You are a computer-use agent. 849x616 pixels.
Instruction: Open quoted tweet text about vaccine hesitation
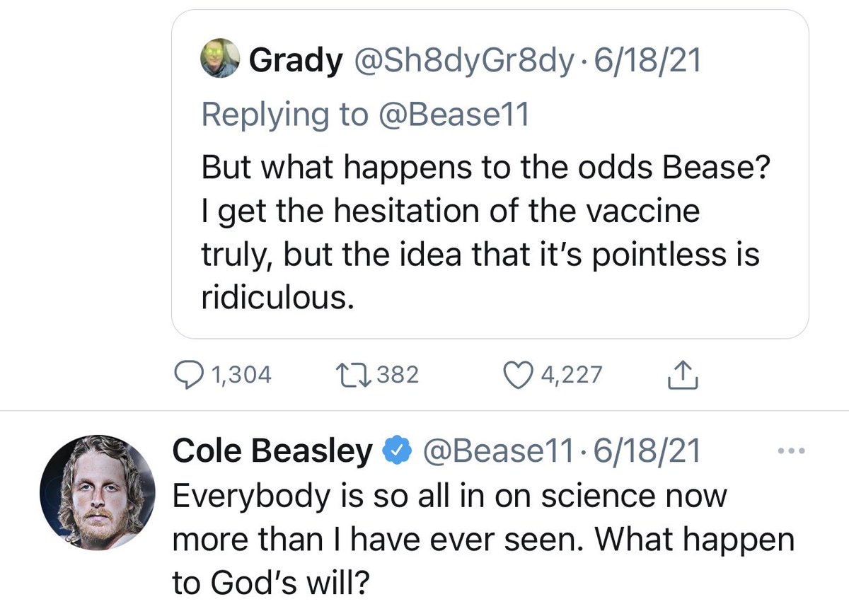coord(481,232)
